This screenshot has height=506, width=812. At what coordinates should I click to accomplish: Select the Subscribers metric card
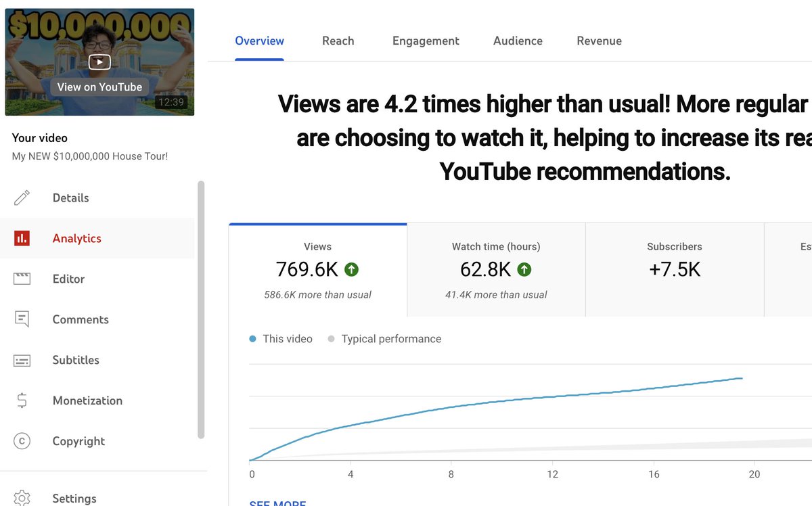[x=675, y=270]
